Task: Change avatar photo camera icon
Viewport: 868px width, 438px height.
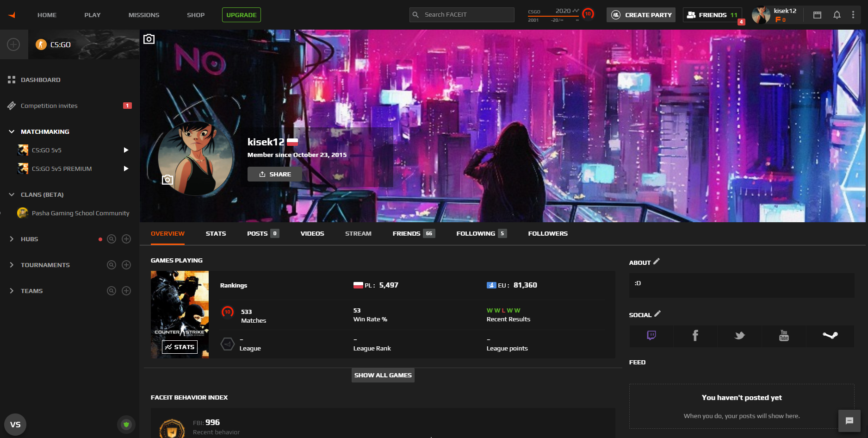Action: pyautogui.click(x=167, y=180)
